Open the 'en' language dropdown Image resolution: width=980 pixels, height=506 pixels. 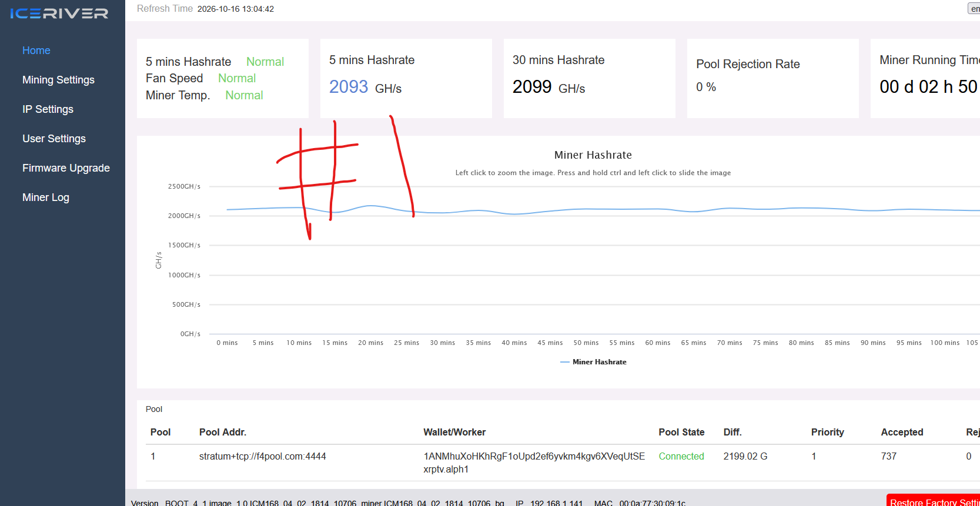click(x=974, y=8)
